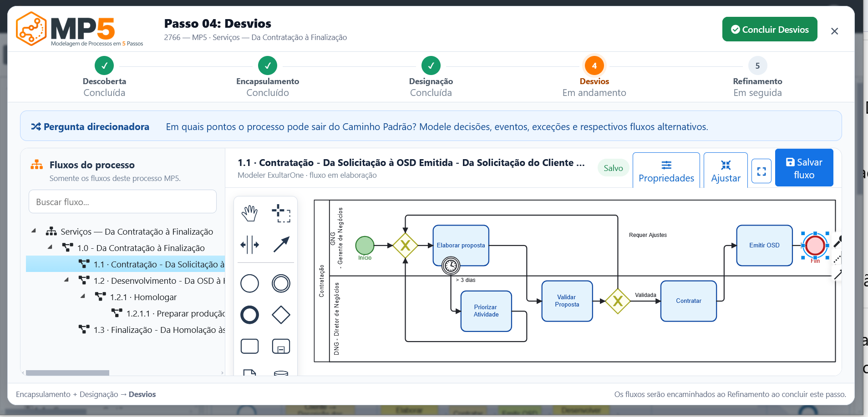Toggle fullscreen mode for the modeler
Image resolution: width=868 pixels, height=417 pixels.
point(761,171)
